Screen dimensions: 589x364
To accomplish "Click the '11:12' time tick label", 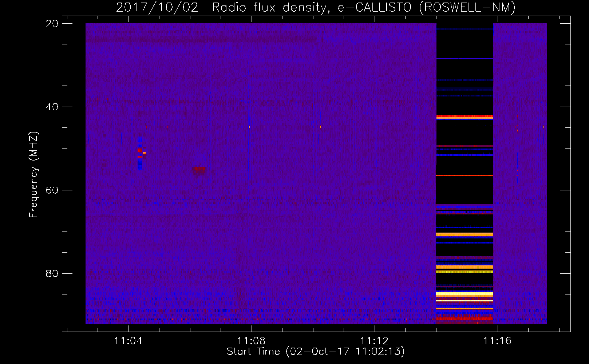I will point(375,341).
